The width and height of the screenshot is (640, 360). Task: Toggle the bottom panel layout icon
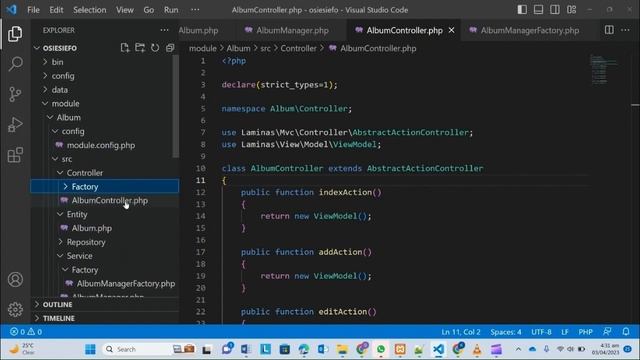538,10
